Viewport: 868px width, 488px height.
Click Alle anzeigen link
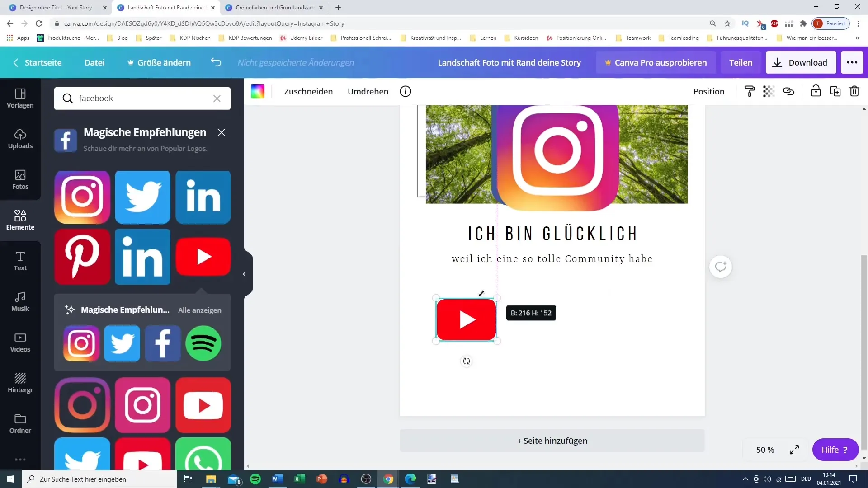tap(199, 310)
